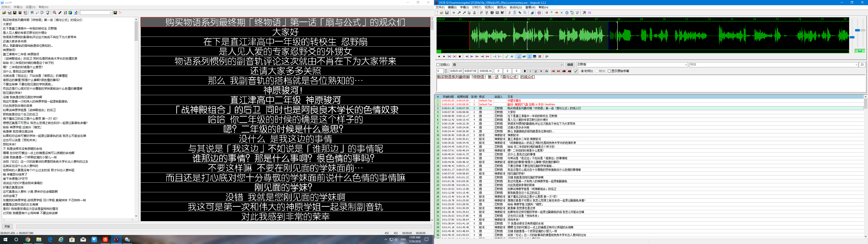Click esrXP save floppy icon in toolbar

coord(15,13)
